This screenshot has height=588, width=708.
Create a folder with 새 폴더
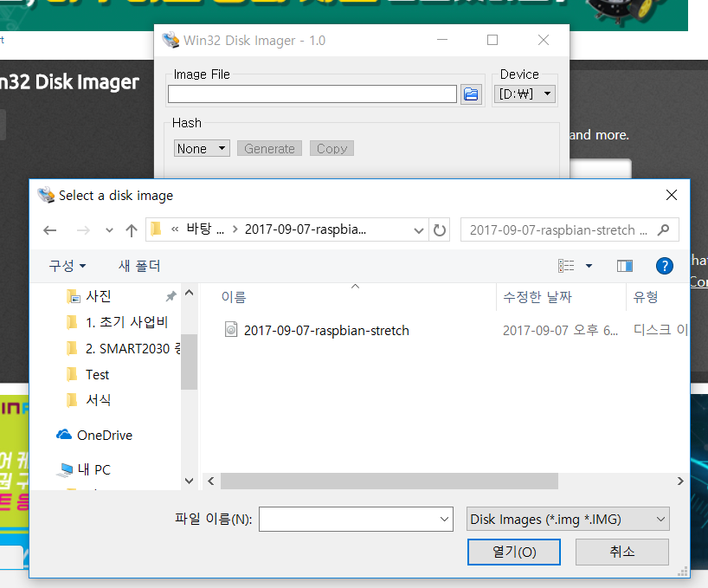[139, 266]
